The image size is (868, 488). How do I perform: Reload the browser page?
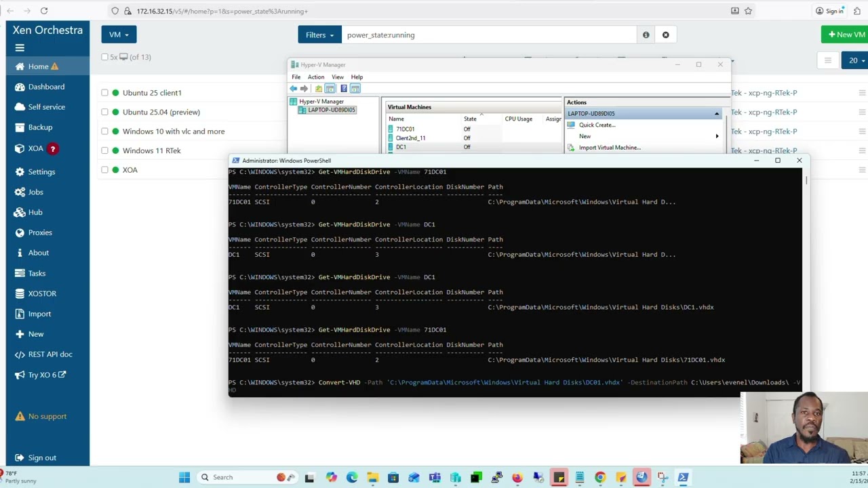[x=43, y=11]
